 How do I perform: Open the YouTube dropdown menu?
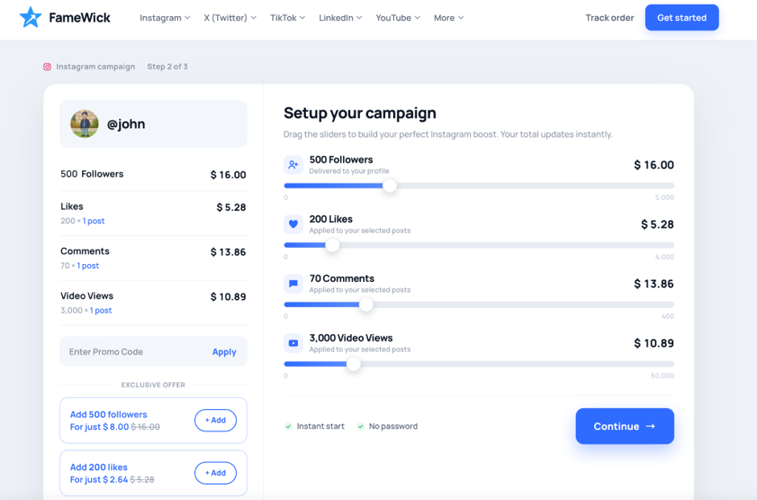(x=398, y=18)
